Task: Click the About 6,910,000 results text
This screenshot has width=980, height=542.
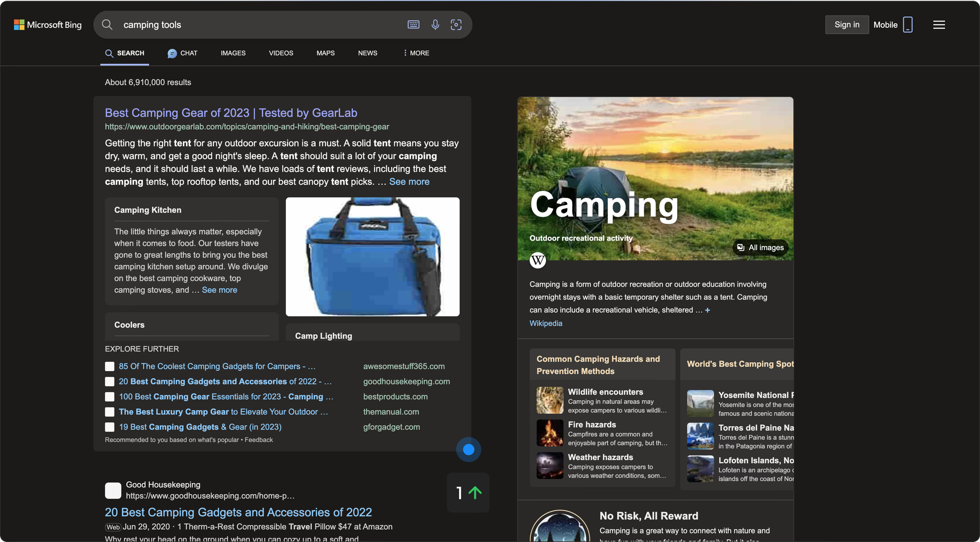Action: point(148,82)
